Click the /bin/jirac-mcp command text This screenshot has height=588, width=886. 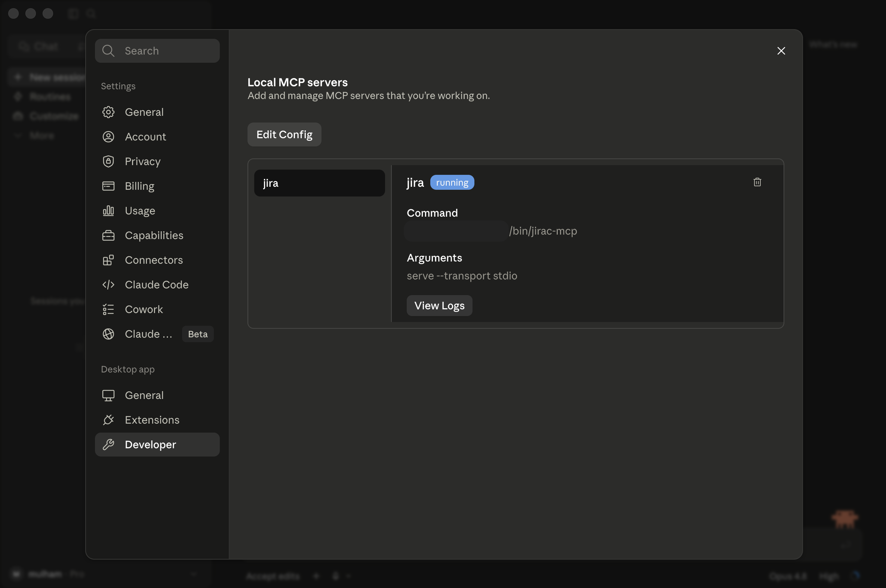click(543, 231)
